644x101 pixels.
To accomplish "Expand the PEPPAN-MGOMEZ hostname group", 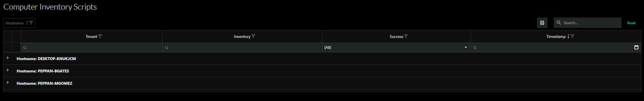I will pyautogui.click(x=8, y=82).
